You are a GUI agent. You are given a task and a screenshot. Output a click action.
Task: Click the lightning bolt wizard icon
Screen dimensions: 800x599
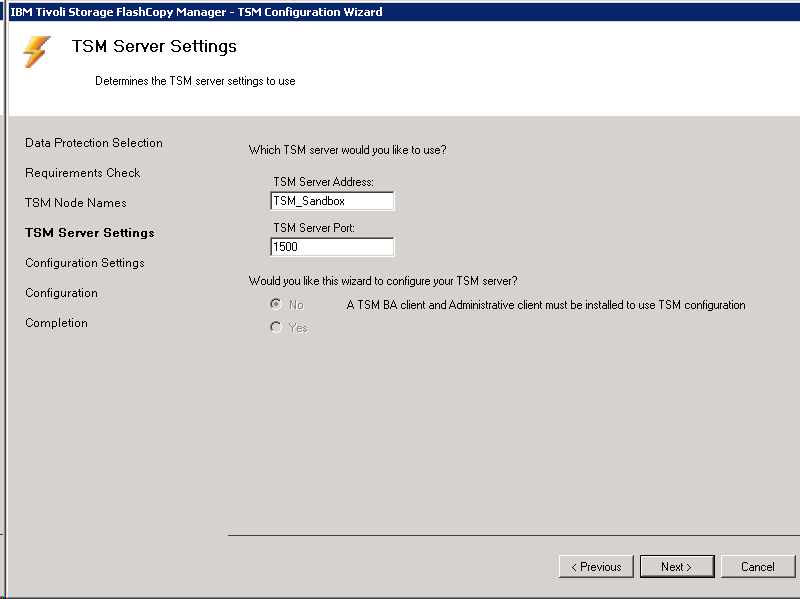point(36,51)
